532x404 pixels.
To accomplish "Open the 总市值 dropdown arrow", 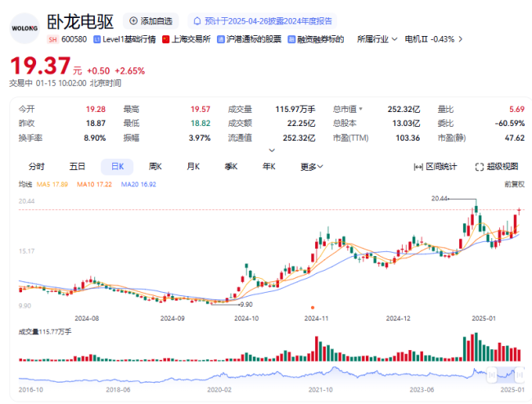I will tap(361, 109).
